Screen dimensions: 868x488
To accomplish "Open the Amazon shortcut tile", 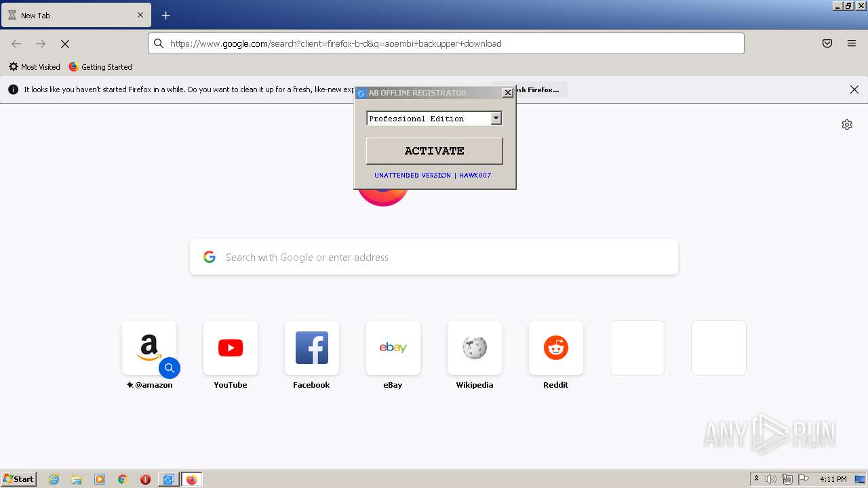I will [x=149, y=348].
